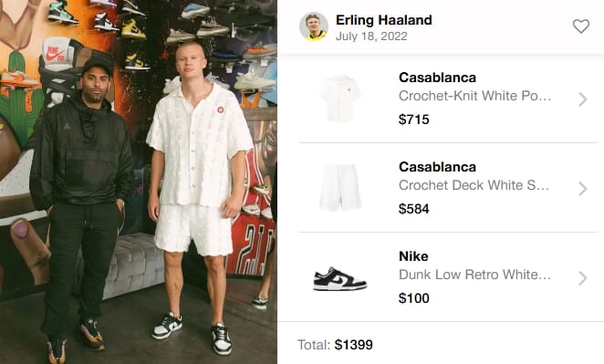Expand the Casablanca Crochet-Knit shirt chevron
Viewport: 604px width, 364px height.
click(583, 99)
